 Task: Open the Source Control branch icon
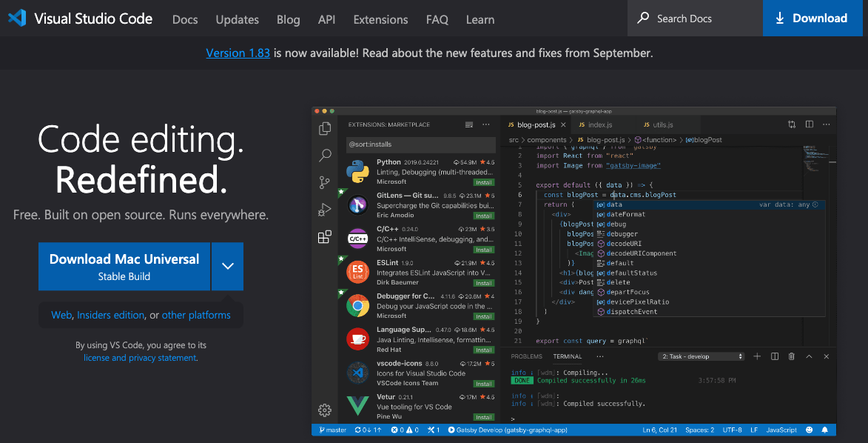tap(325, 182)
